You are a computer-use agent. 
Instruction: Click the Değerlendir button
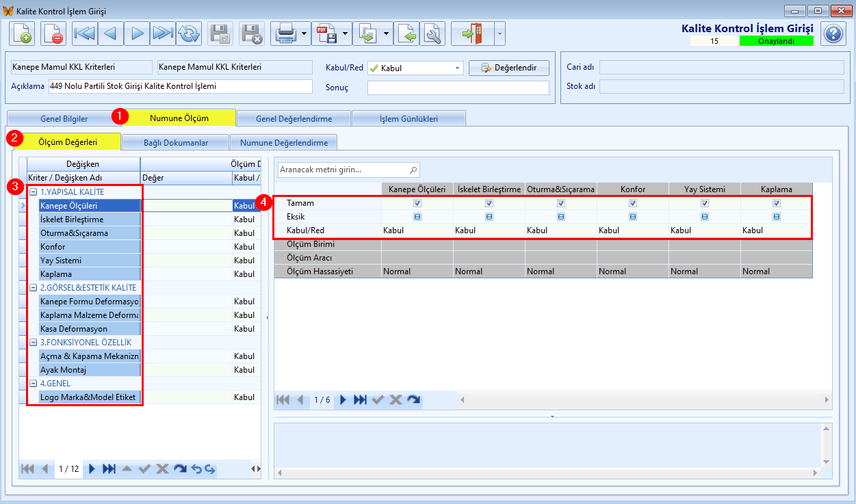[x=508, y=68]
